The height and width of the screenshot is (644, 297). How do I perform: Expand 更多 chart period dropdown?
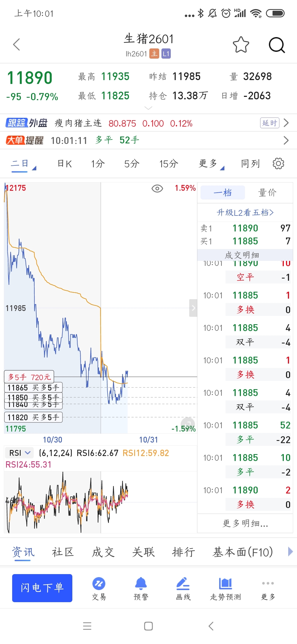tap(211, 164)
